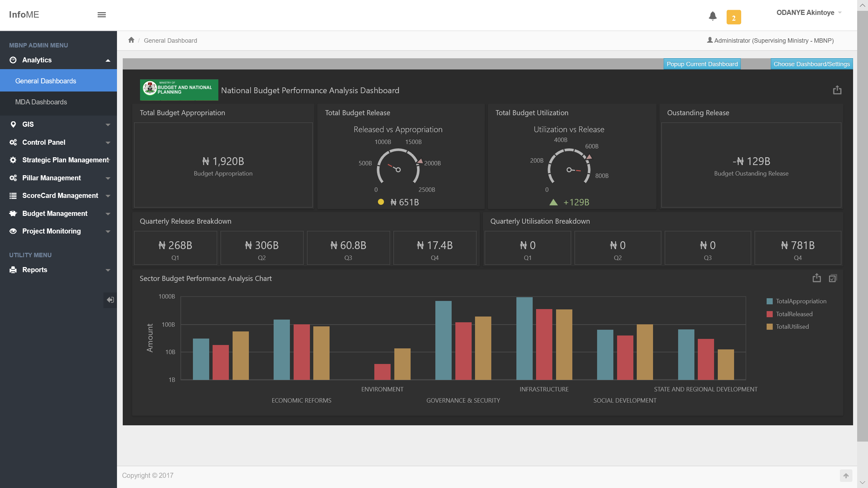
Task: Click the Q1 ₦ 268B release card
Action: [175, 248]
